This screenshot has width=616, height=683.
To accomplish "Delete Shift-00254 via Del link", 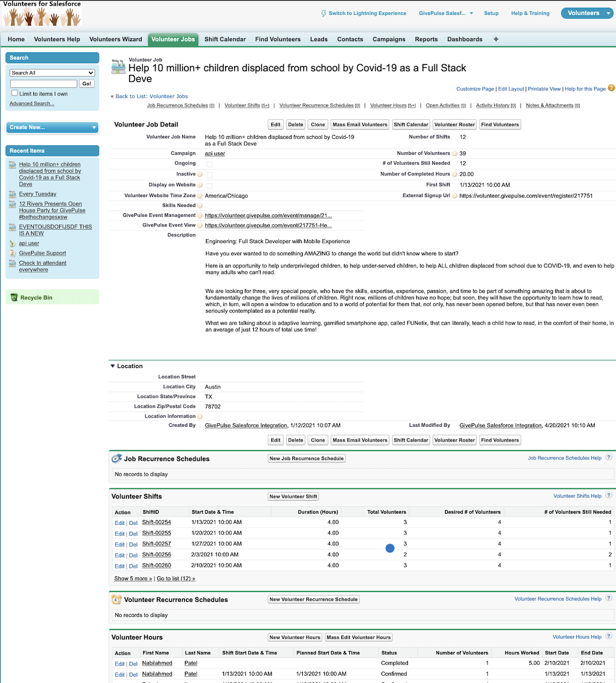I will tap(133, 523).
